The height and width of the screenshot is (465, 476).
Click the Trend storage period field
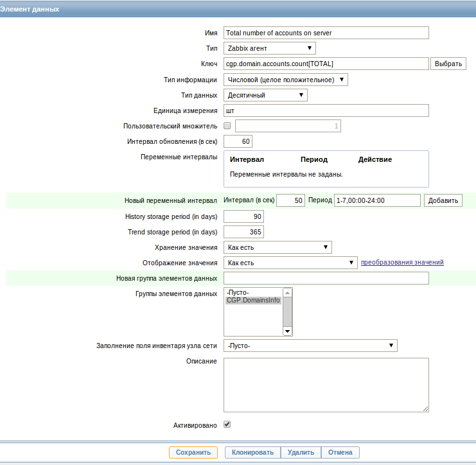[243, 232]
